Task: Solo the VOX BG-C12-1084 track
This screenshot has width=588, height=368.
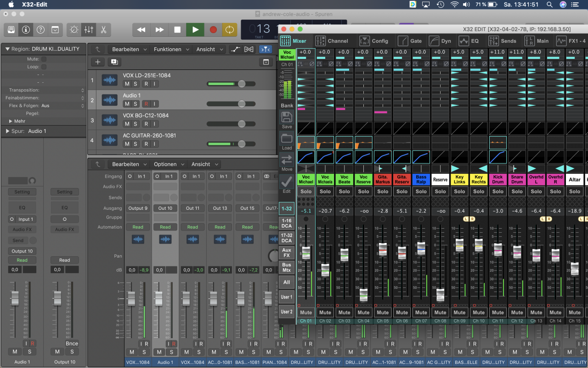Action: point(136,124)
